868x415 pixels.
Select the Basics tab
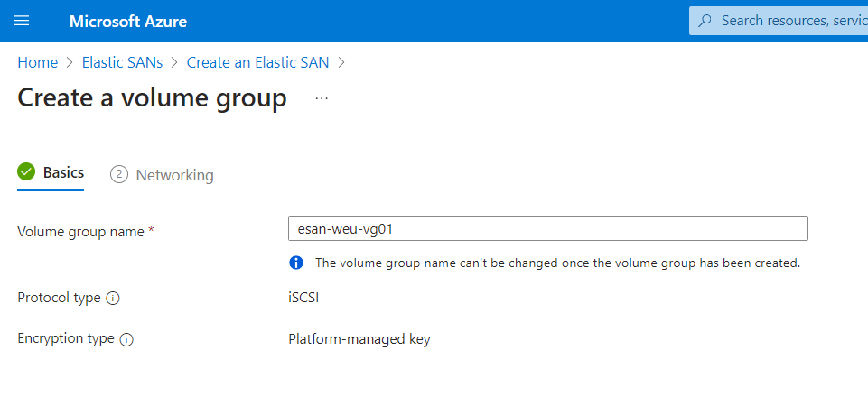[51, 173]
